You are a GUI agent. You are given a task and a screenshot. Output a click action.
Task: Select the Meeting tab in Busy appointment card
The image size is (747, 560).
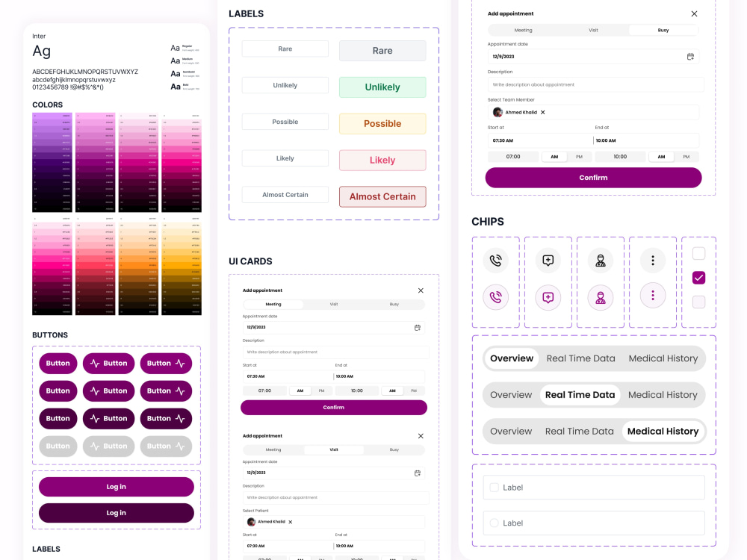coord(523,30)
